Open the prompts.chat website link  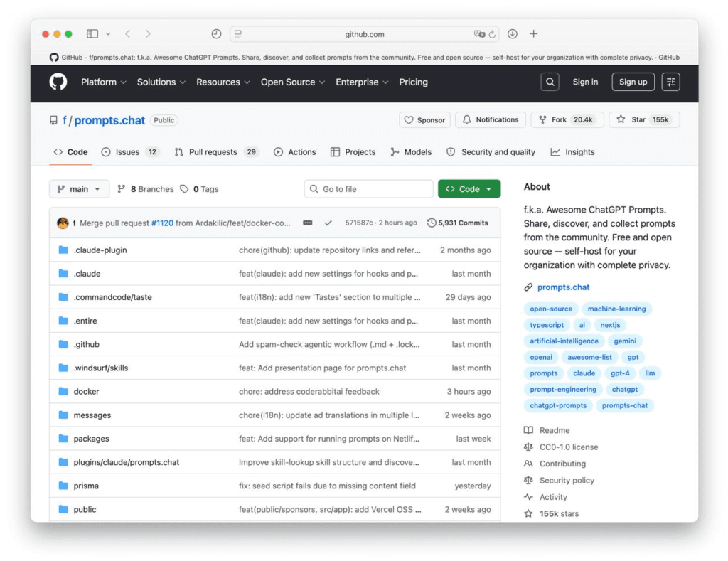pos(563,287)
